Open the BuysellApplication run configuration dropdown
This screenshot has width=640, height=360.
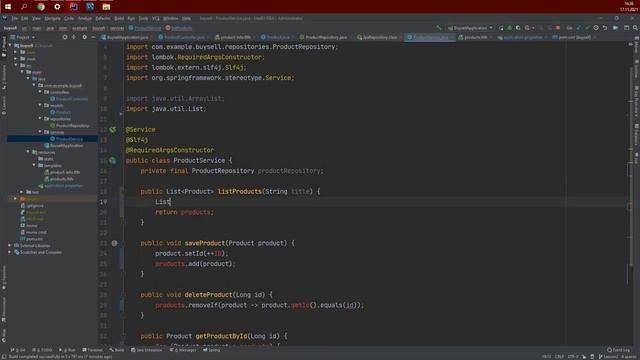tap(471, 28)
